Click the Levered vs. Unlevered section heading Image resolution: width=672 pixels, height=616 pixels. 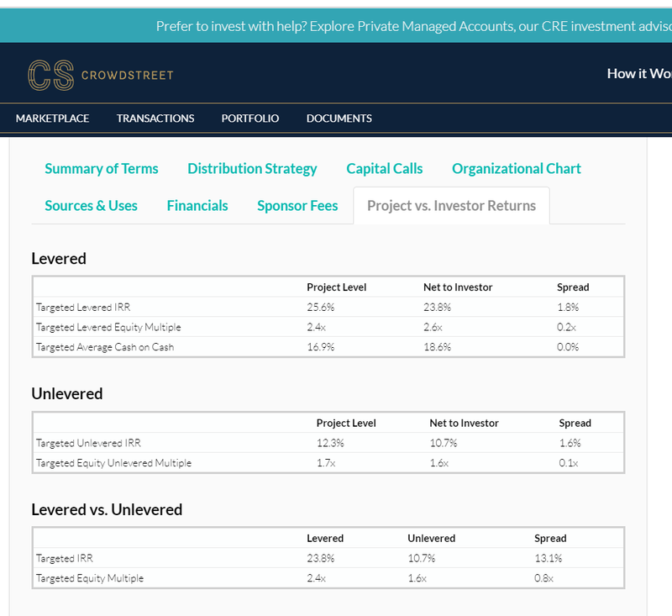(107, 509)
